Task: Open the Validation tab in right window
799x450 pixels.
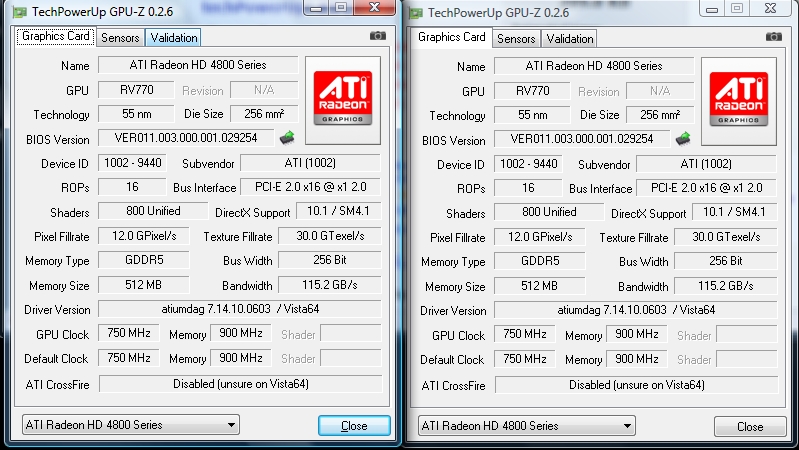Action: pos(570,39)
